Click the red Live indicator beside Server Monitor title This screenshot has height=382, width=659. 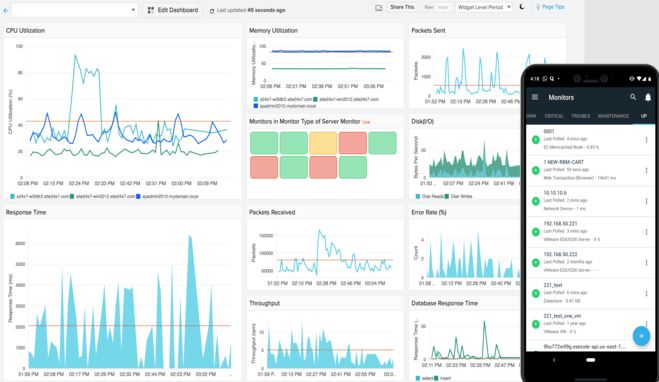(366, 122)
